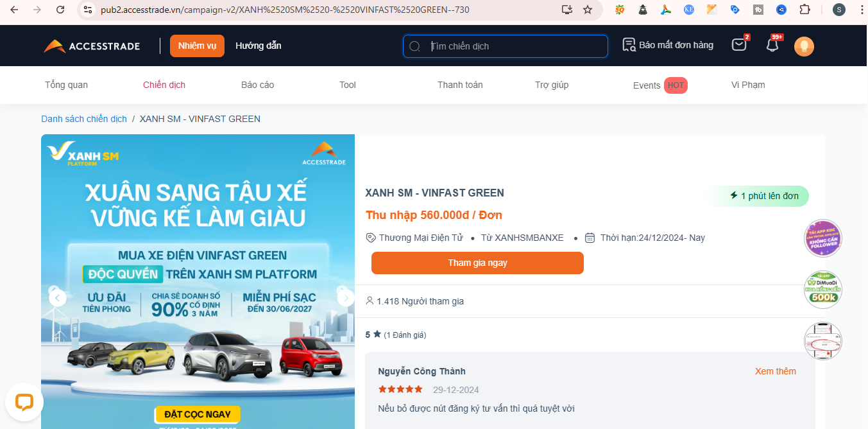The height and width of the screenshot is (429, 868).
Task: Click the 5 star (1 Đánh giá) rating
Action: click(x=396, y=335)
